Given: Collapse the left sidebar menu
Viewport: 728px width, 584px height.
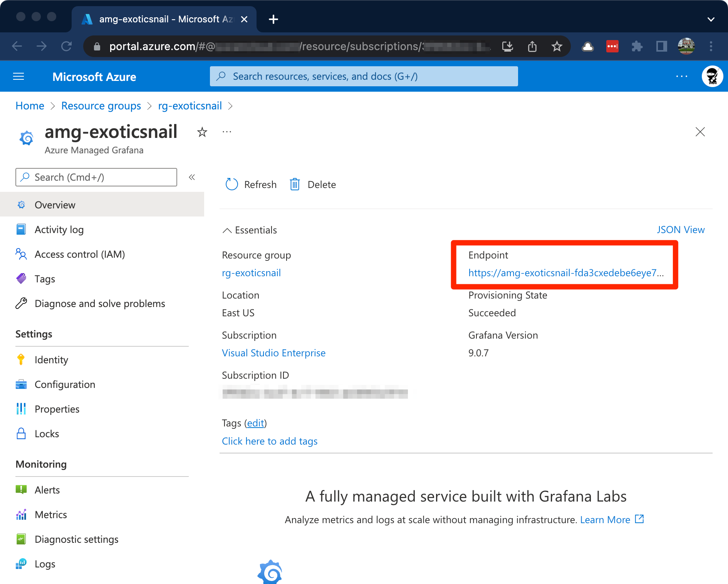Looking at the screenshot, I should (192, 177).
